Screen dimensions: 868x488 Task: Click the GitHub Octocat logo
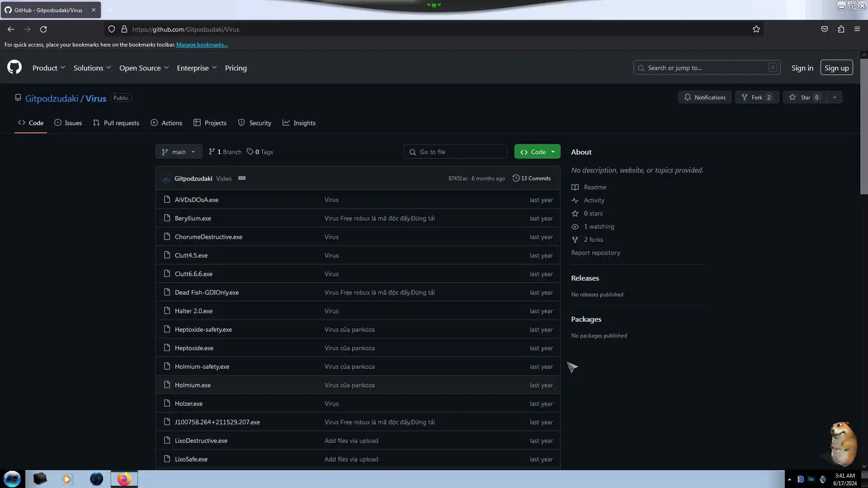[14, 67]
